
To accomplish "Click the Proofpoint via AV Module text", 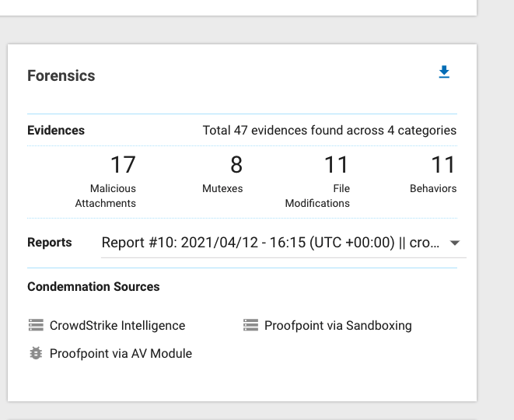I will coord(121,353).
